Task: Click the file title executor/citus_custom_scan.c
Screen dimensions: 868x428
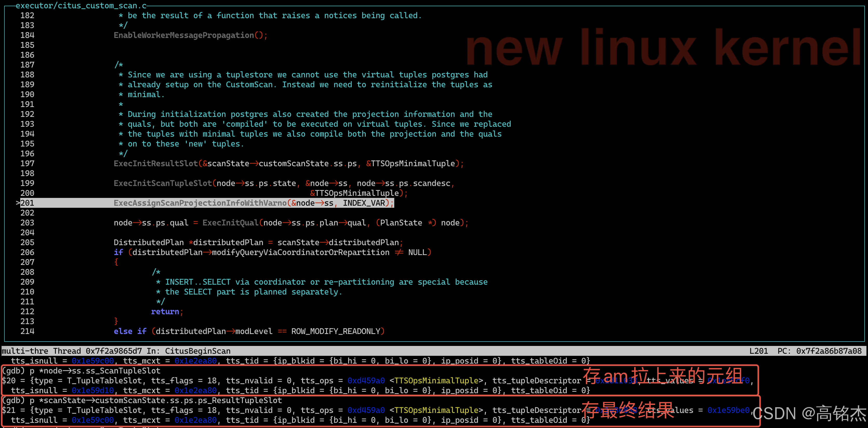Action: pos(81,6)
